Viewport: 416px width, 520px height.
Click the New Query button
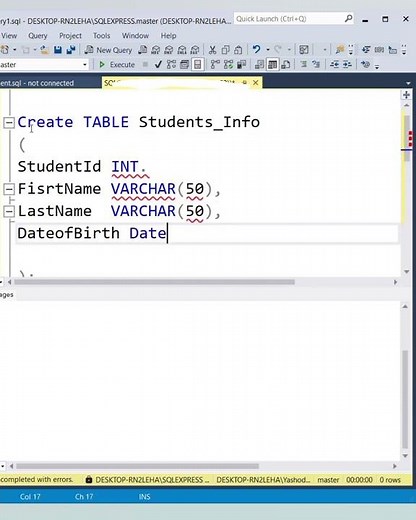(108, 50)
